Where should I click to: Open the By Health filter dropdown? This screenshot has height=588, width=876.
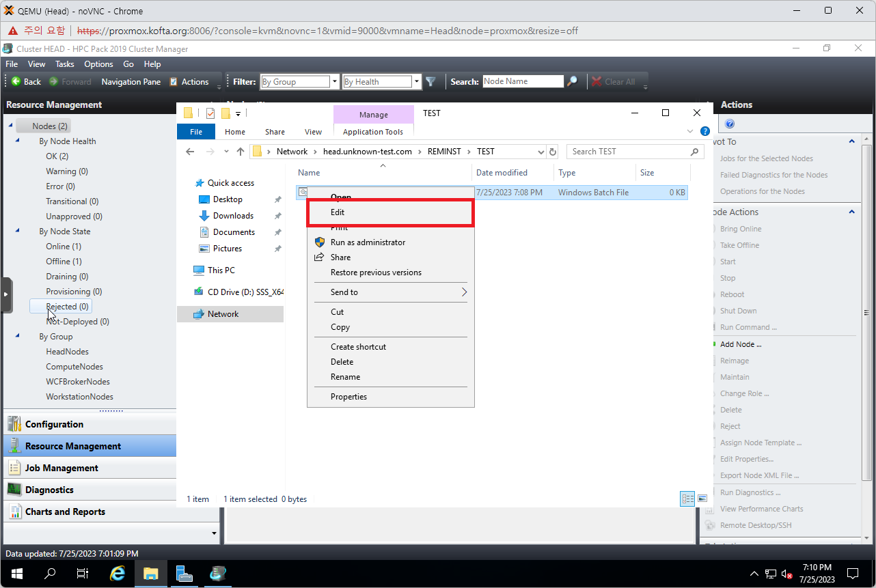coord(417,82)
